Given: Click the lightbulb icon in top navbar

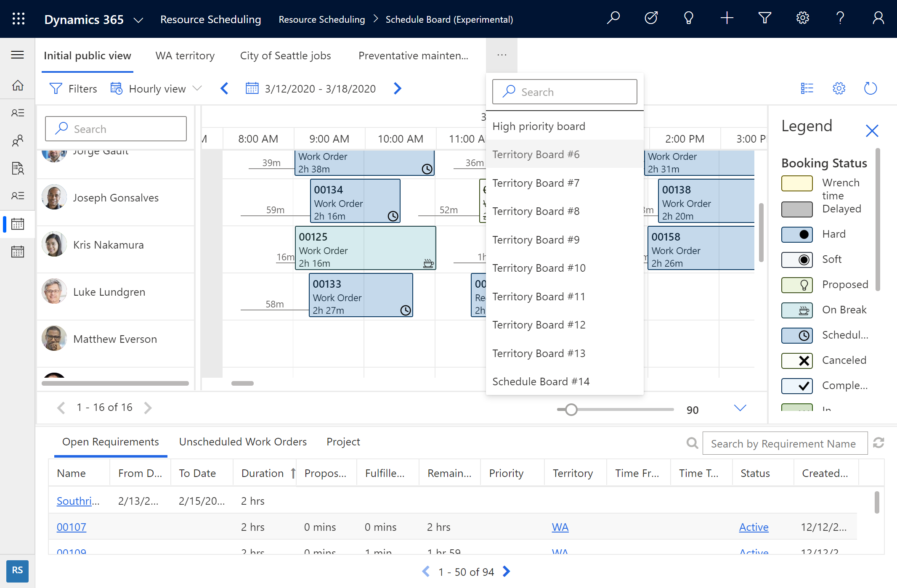Looking at the screenshot, I should click(688, 19).
